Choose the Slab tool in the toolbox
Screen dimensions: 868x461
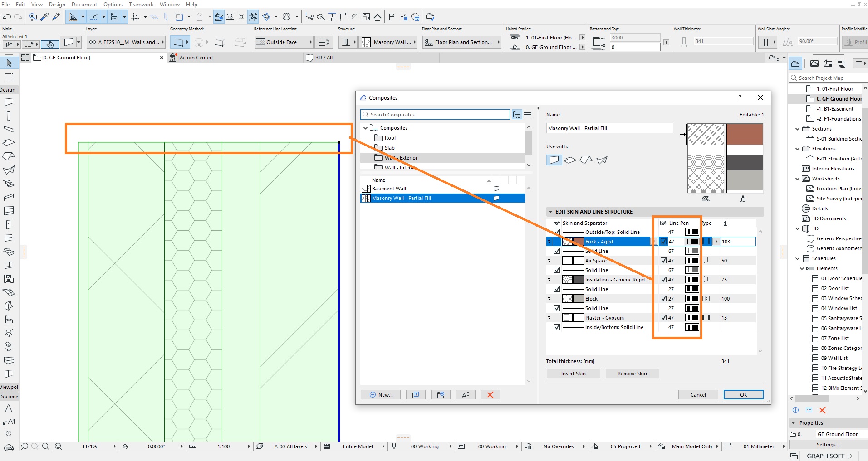(9, 142)
